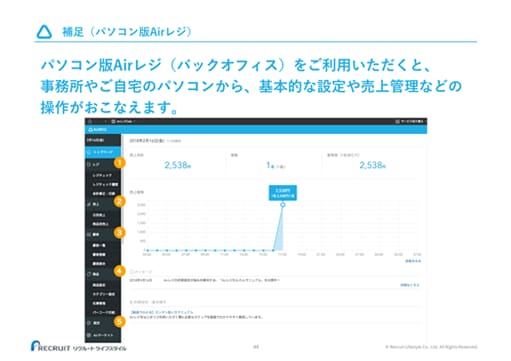
Task: Open レジチェック in the sidebar
Action: (102, 175)
